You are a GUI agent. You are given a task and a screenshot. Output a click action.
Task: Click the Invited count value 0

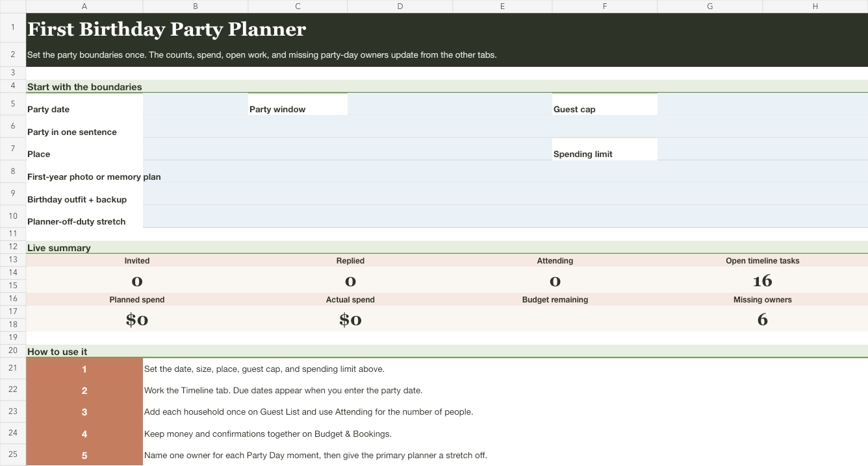137,280
